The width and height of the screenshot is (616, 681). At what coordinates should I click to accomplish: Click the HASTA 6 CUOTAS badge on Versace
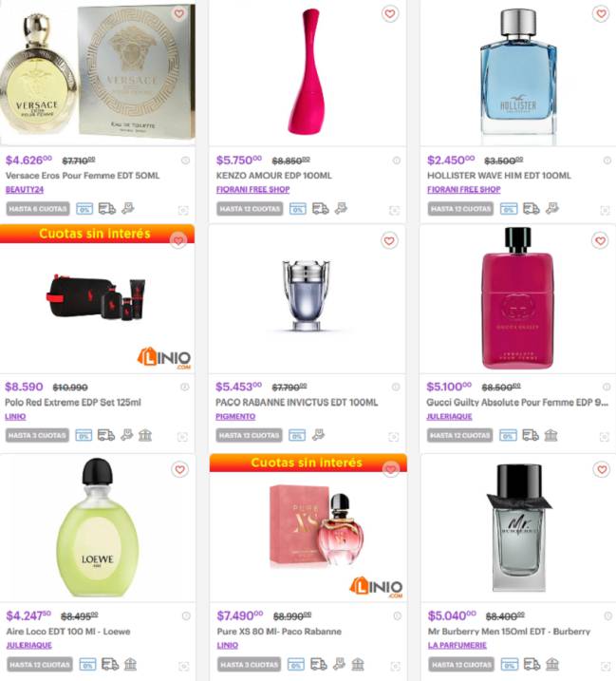tap(38, 209)
